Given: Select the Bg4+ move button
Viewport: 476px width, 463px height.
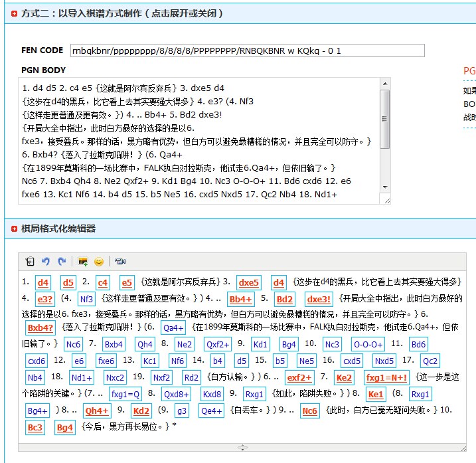Looking at the screenshot, I should coord(38,411).
